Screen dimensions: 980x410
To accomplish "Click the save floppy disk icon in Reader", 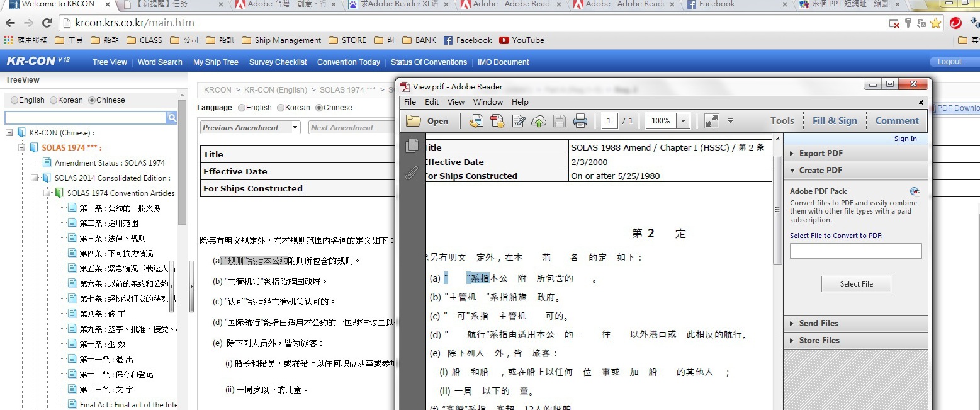I will 559,121.
